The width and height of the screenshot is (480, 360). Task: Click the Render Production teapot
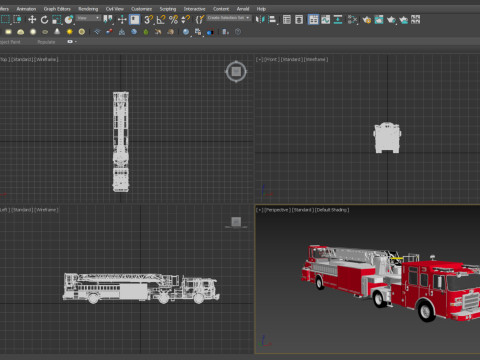(391, 20)
